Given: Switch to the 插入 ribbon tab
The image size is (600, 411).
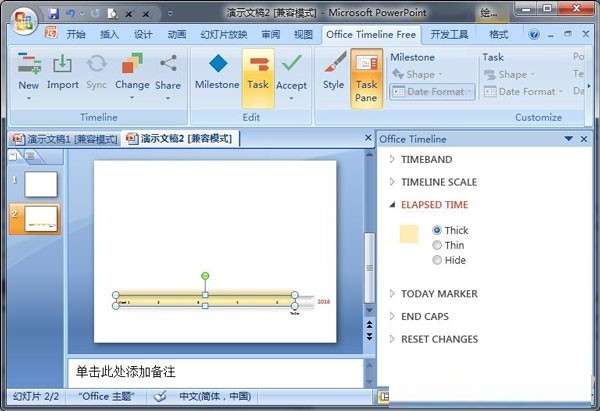Looking at the screenshot, I should [109, 35].
